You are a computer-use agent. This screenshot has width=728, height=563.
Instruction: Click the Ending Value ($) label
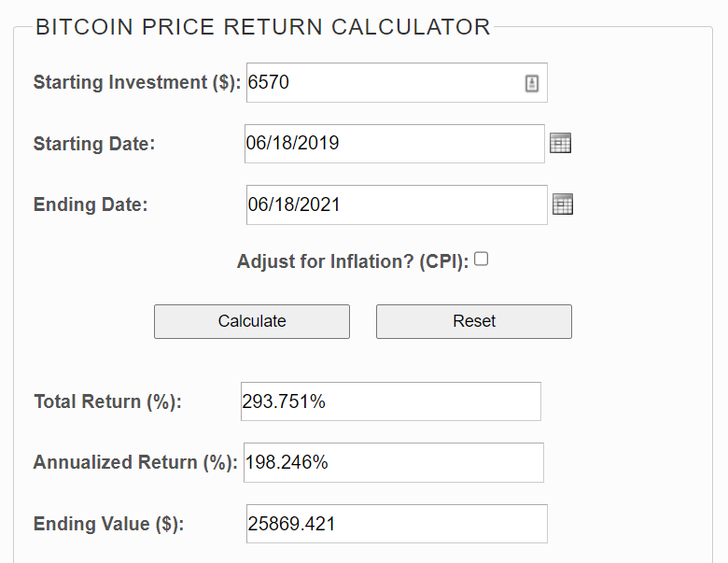(108, 524)
